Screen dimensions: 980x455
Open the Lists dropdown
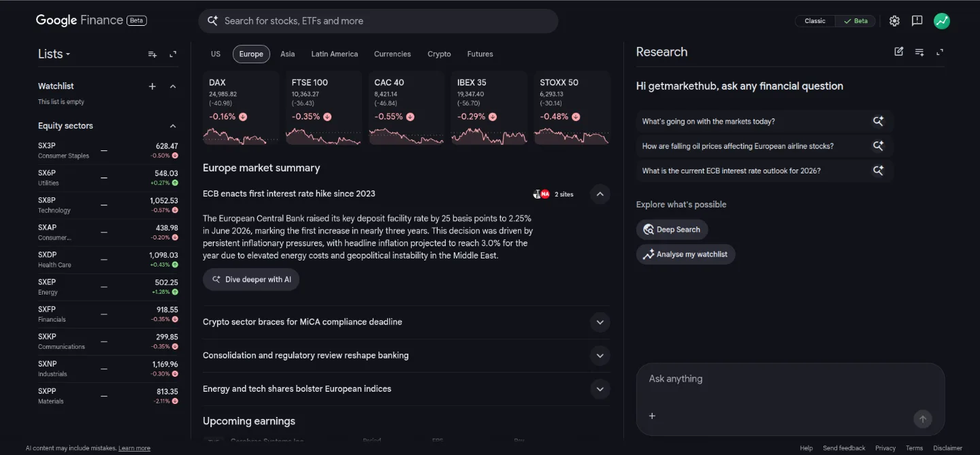point(54,54)
